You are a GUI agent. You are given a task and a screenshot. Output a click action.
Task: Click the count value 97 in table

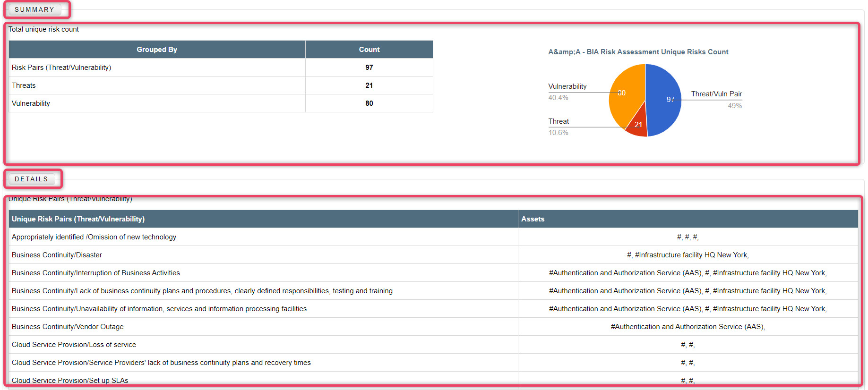click(369, 68)
